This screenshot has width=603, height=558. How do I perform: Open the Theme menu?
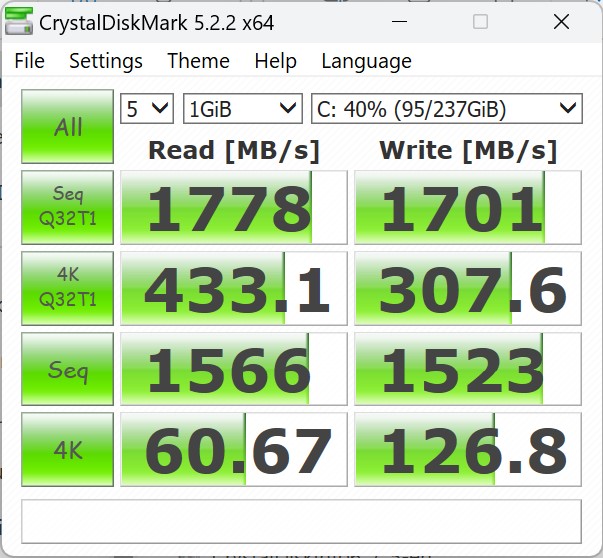pyautogui.click(x=198, y=61)
